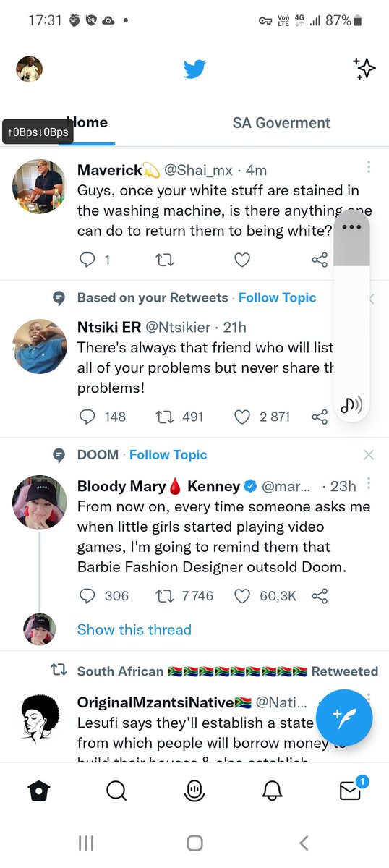
Task: Adjust the floating volume slider bar
Action: [x=351, y=317]
